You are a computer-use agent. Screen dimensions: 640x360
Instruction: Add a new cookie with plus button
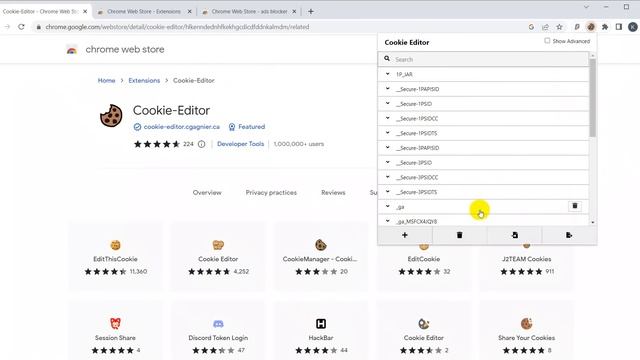(x=404, y=235)
